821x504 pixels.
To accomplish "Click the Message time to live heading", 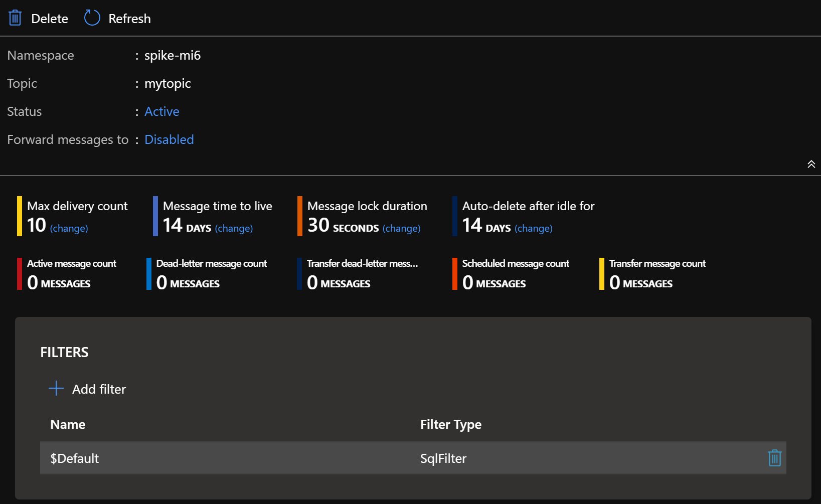I will pos(218,206).
